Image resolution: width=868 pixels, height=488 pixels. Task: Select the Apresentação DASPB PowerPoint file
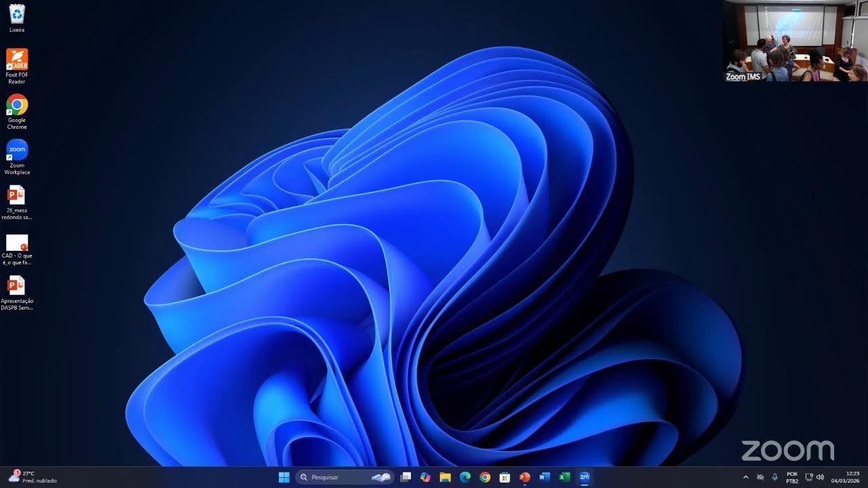point(17,293)
